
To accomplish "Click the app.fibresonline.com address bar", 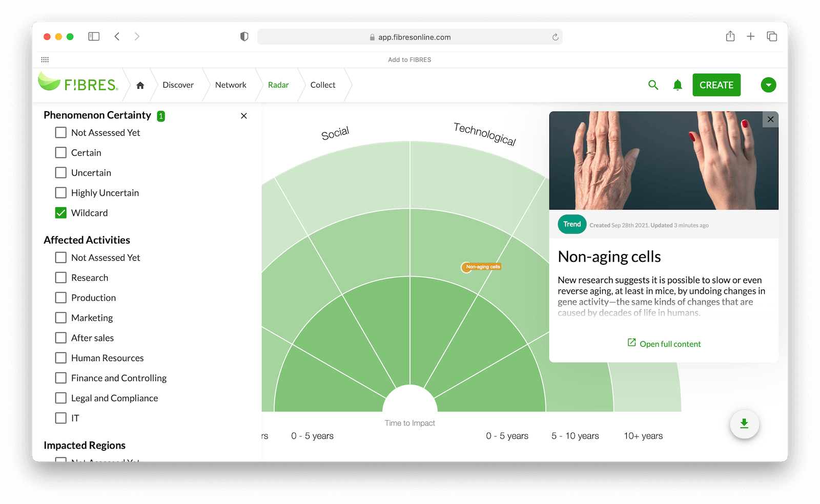I will click(410, 37).
